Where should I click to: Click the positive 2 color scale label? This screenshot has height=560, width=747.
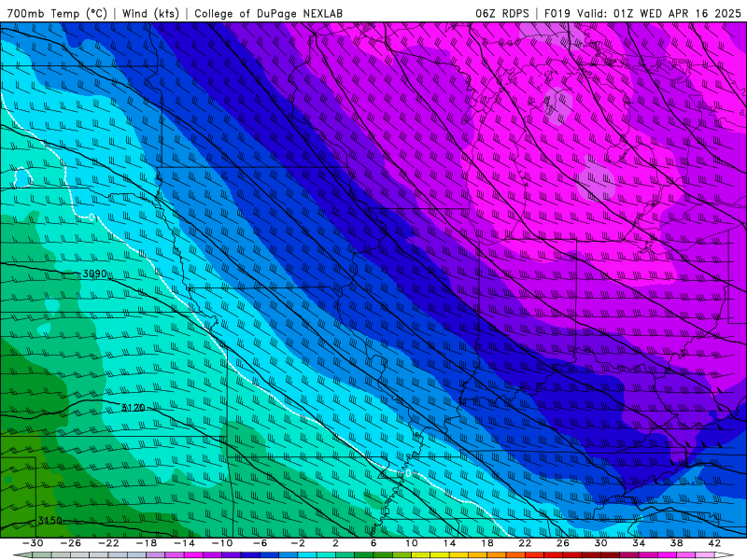coord(336,543)
